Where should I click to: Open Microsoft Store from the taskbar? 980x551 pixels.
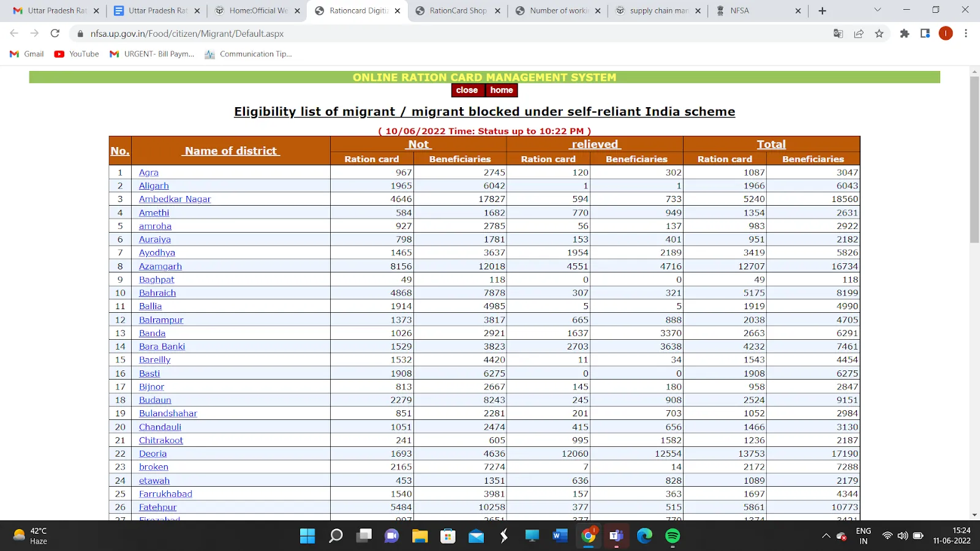[448, 536]
